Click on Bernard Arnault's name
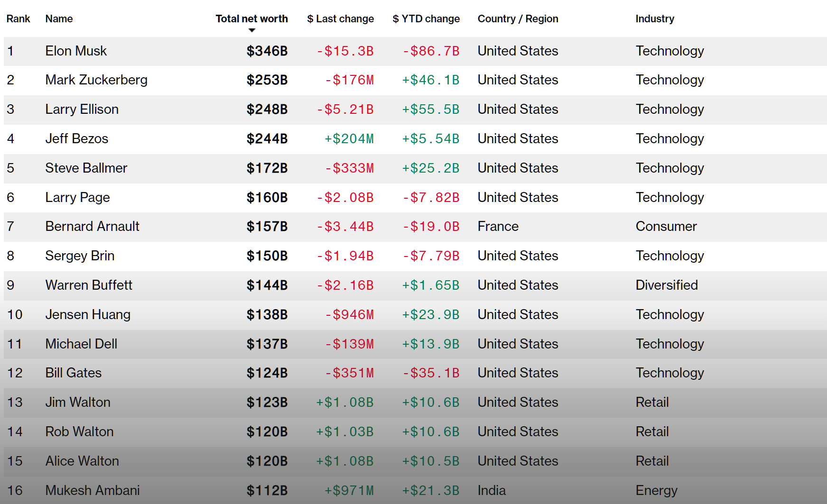This screenshot has height=504, width=827. [x=92, y=227]
